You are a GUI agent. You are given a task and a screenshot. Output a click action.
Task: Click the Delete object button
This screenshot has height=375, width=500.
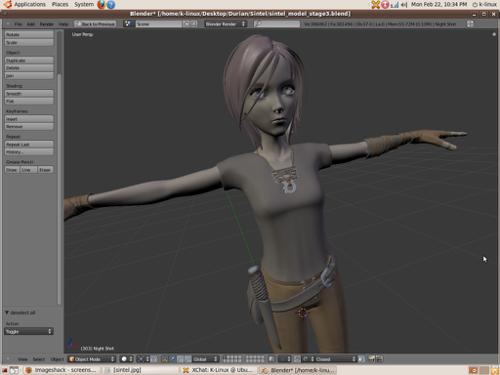click(29, 68)
